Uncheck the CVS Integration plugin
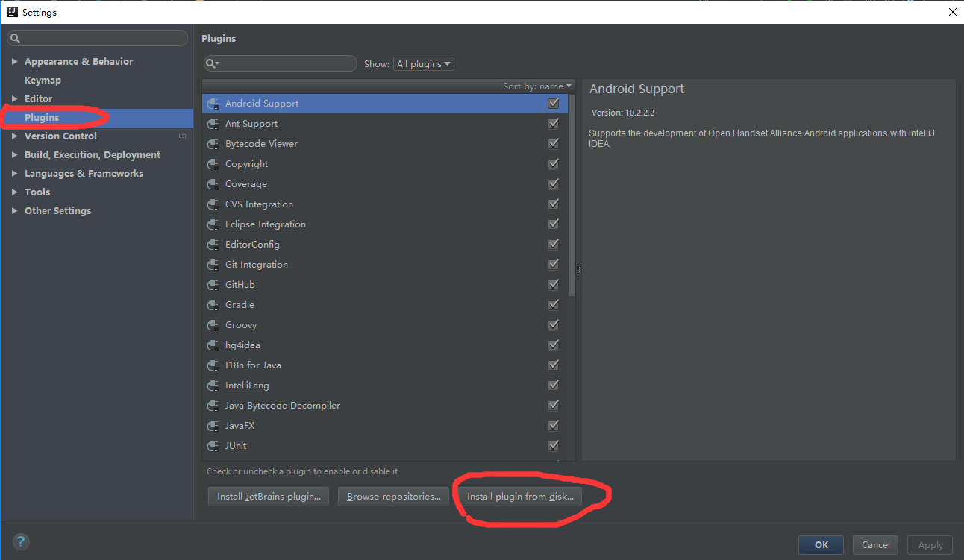 click(554, 204)
